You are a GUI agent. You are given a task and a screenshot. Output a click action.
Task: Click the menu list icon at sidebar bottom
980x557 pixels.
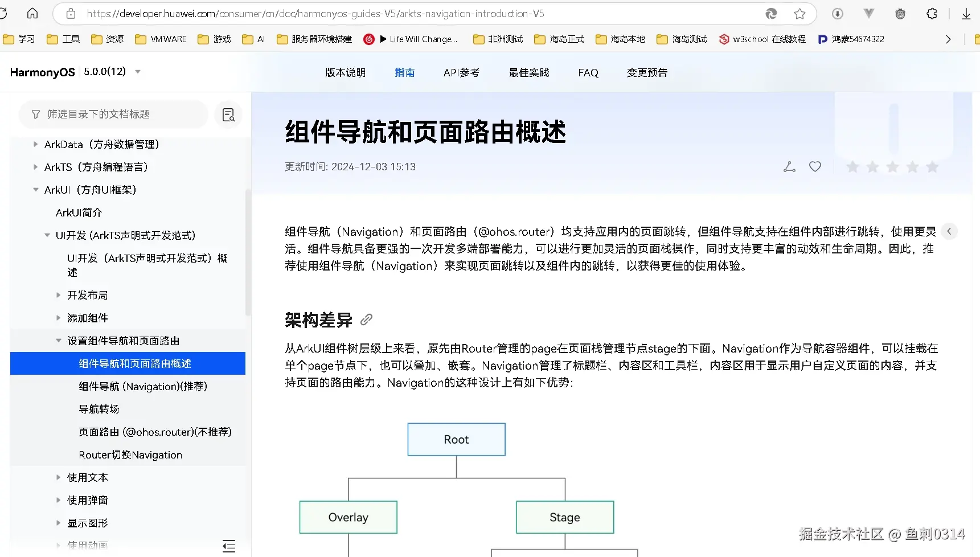[x=228, y=546]
